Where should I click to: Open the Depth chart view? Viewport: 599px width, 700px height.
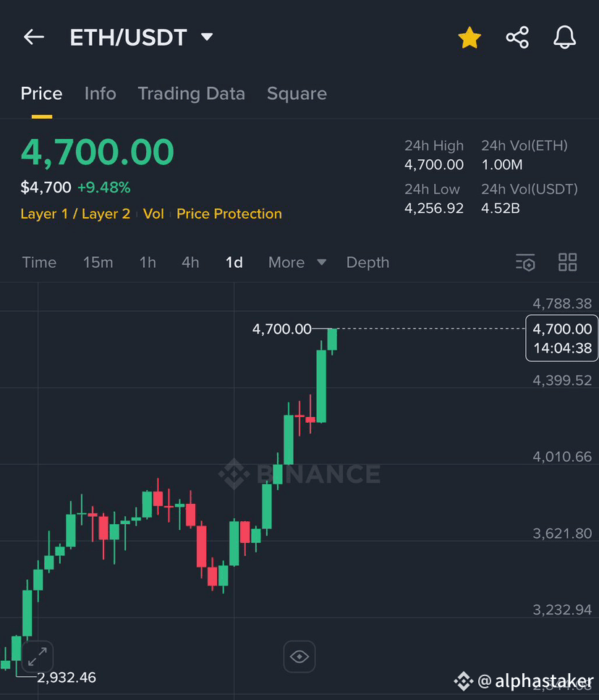[x=368, y=263]
